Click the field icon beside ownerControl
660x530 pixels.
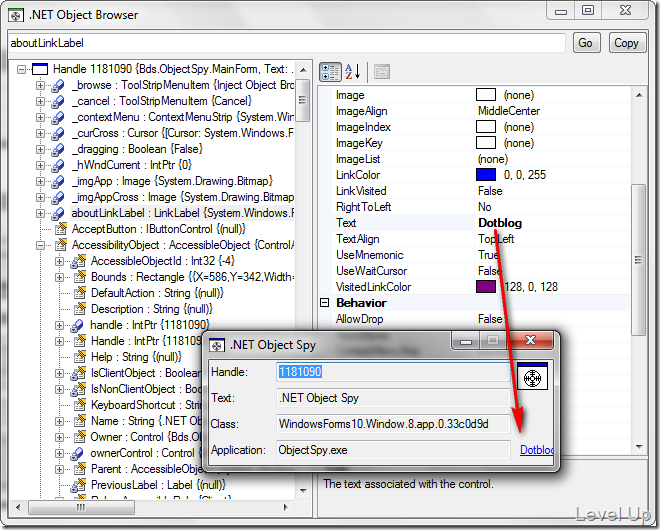pyautogui.click(x=77, y=453)
